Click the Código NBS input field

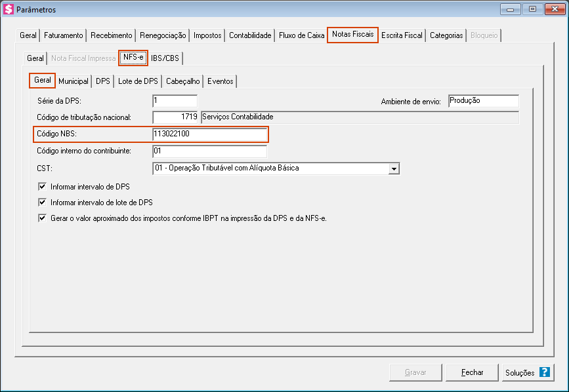point(209,135)
